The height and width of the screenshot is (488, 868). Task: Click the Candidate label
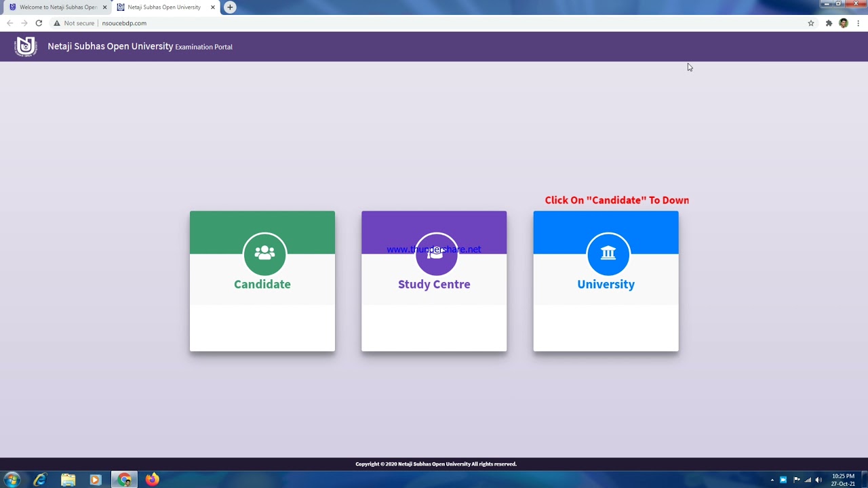[x=262, y=284]
